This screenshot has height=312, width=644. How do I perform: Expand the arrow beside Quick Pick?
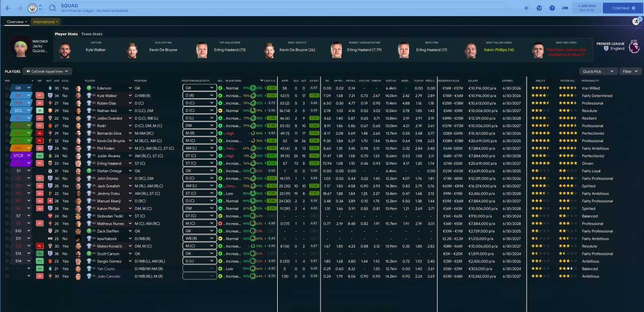click(x=612, y=71)
